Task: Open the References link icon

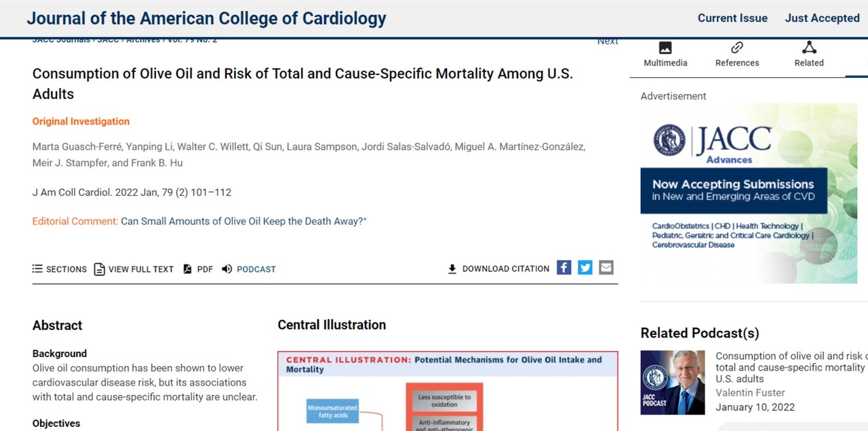Action: (737, 48)
